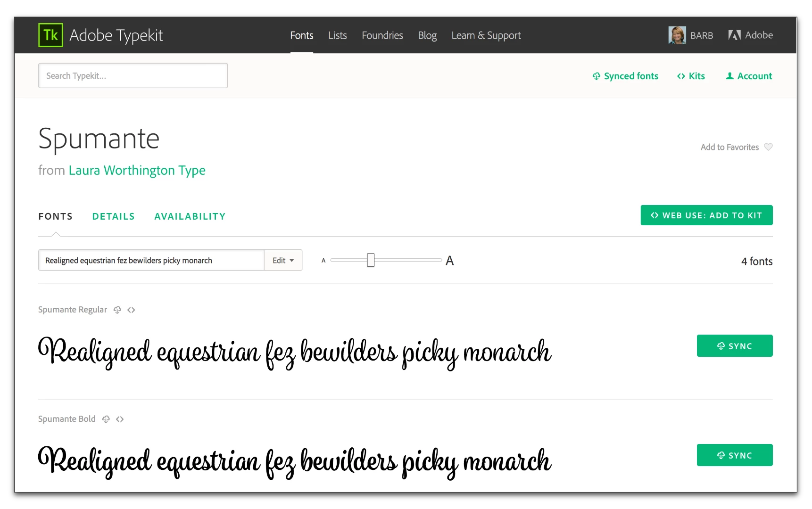Click the font size slider handle

pyautogui.click(x=371, y=260)
